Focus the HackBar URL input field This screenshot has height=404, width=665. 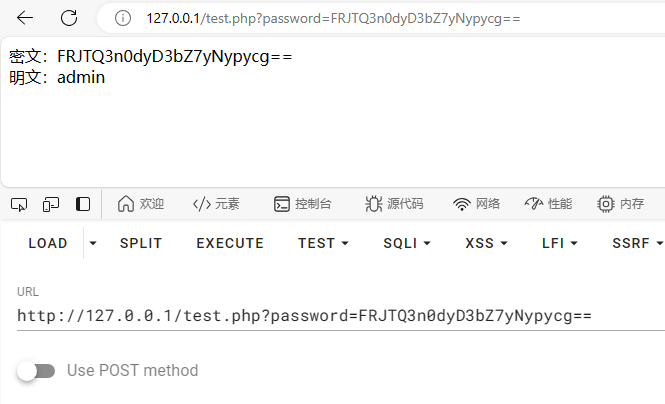341,316
